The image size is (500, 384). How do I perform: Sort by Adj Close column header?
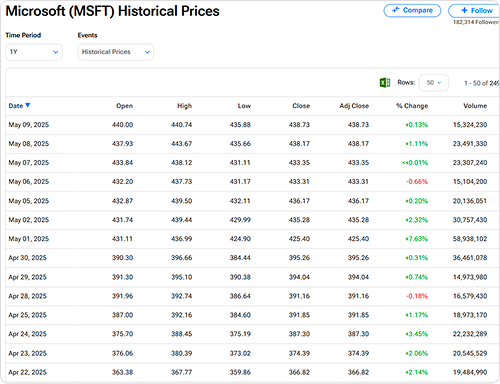(354, 106)
